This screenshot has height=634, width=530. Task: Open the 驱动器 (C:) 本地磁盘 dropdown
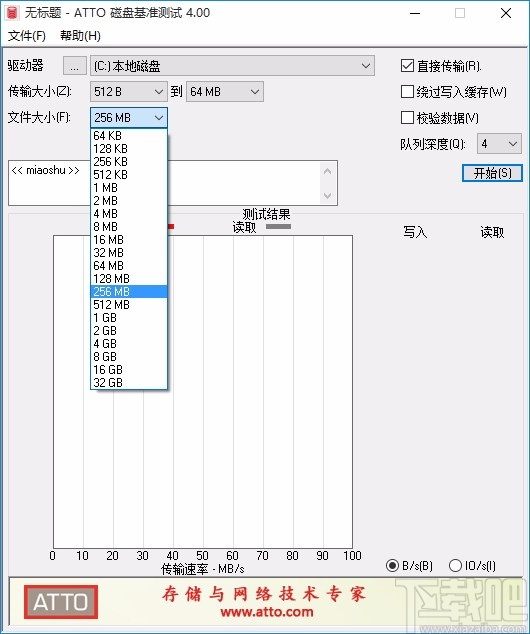tap(232, 66)
